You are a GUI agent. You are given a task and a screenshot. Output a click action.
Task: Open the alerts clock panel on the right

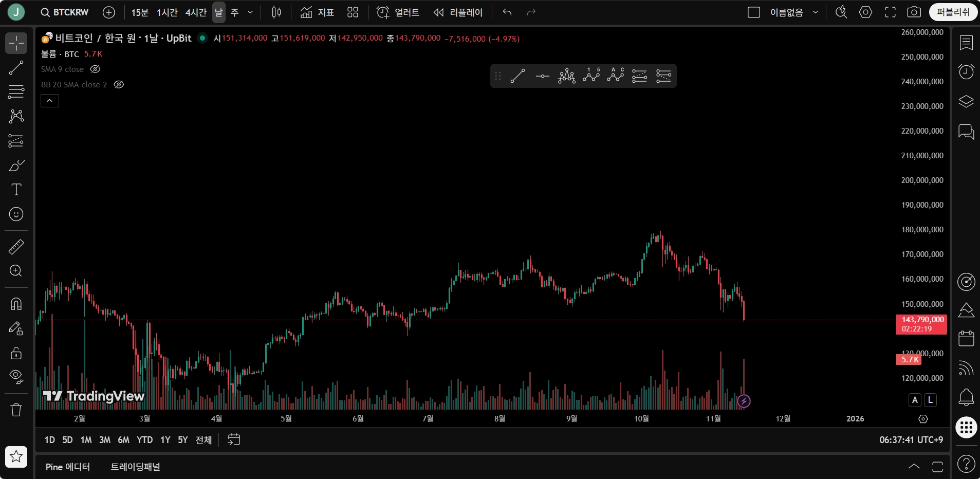coord(967,71)
